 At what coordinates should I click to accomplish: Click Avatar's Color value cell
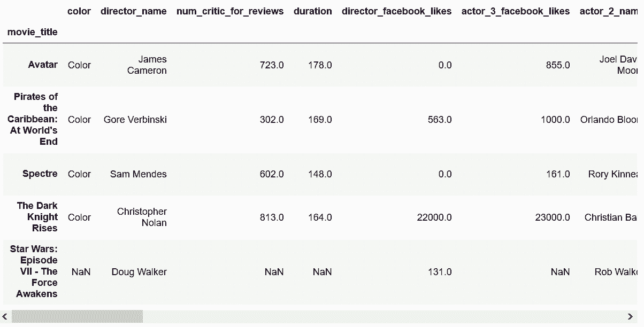[79, 65]
